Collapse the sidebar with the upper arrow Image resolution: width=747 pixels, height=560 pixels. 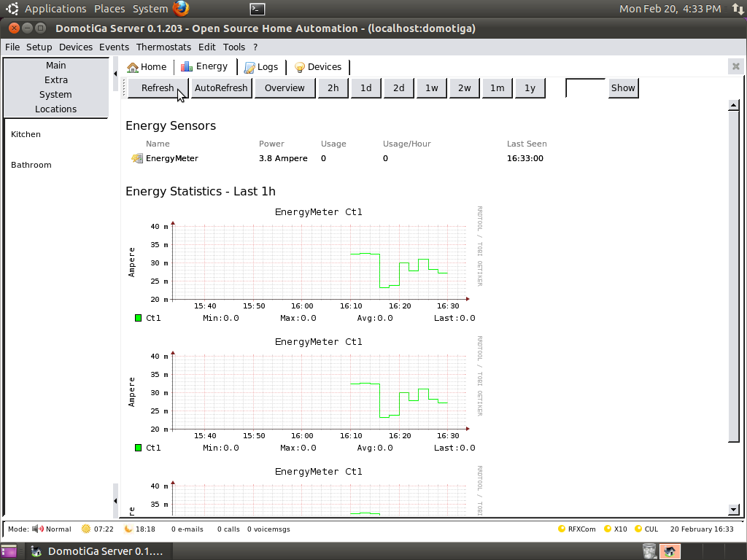115,74
